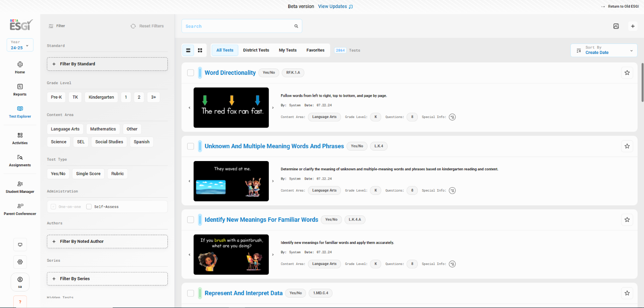This screenshot has width=644, height=308.
Task: Filter by Single Score test type
Action: click(88, 174)
